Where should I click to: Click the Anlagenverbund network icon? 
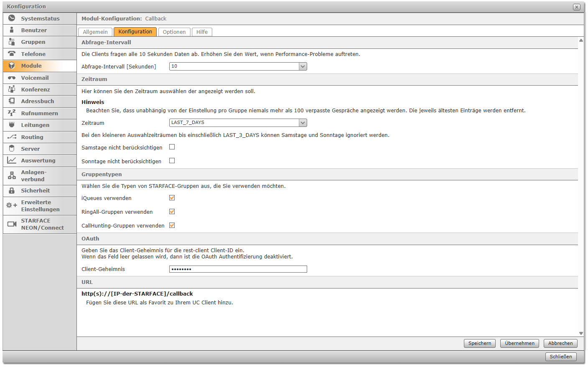point(12,176)
